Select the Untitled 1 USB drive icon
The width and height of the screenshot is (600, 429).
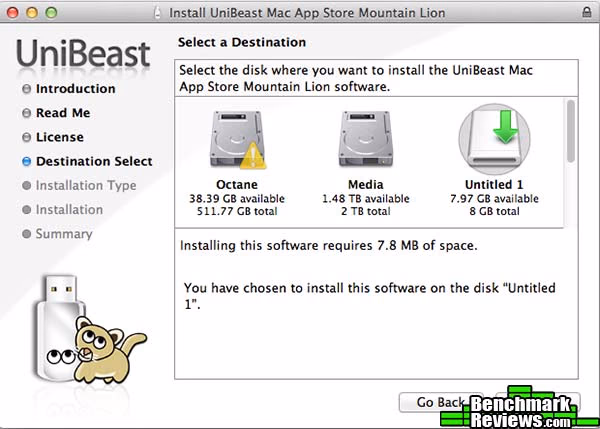(494, 139)
